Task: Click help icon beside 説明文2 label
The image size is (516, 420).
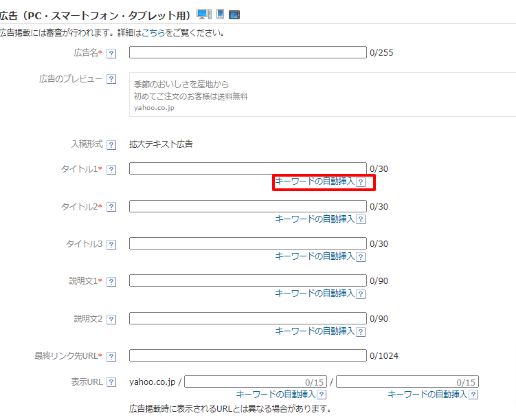Action: pos(111,320)
